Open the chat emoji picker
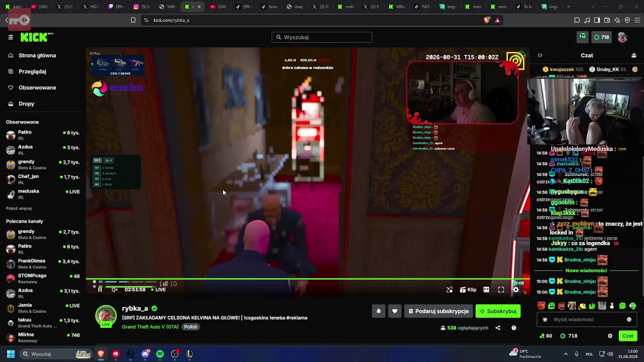Screen dimensions: 644x362 629,319
